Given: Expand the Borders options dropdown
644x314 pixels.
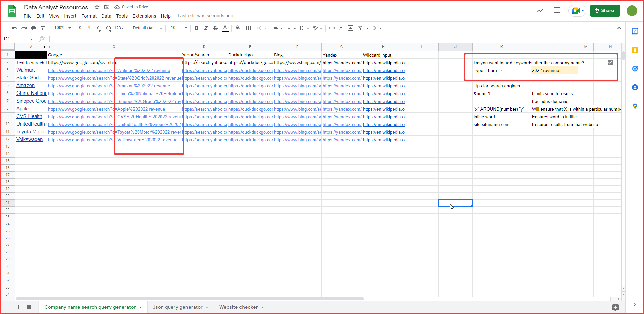Looking at the screenshot, I should pyautogui.click(x=248, y=28).
